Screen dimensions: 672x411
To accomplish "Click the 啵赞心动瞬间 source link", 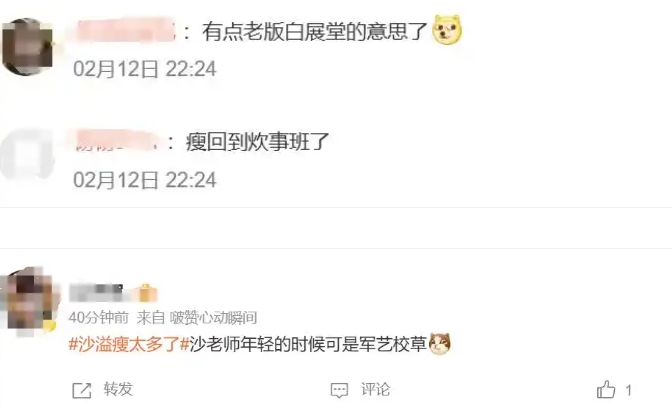I will pyautogui.click(x=213, y=318).
